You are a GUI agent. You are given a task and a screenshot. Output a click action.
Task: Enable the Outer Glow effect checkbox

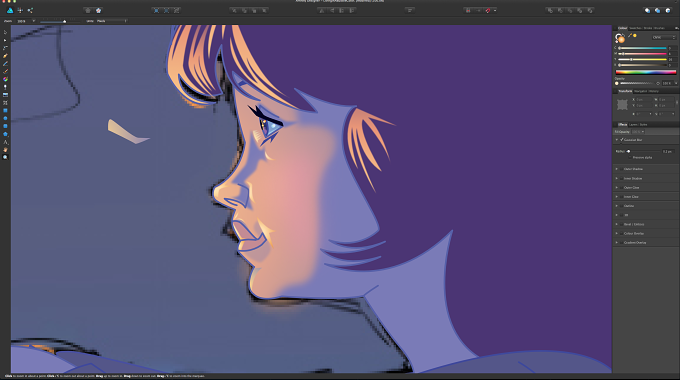[621, 187]
